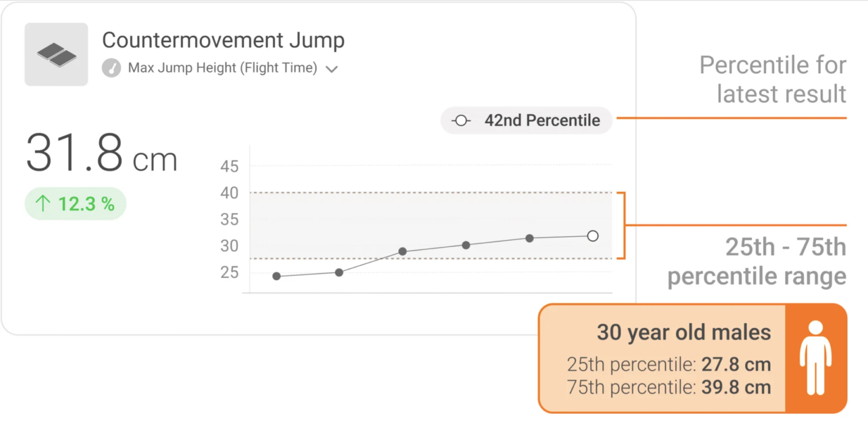
Task: Select the first data point on chart
Action: (x=277, y=276)
